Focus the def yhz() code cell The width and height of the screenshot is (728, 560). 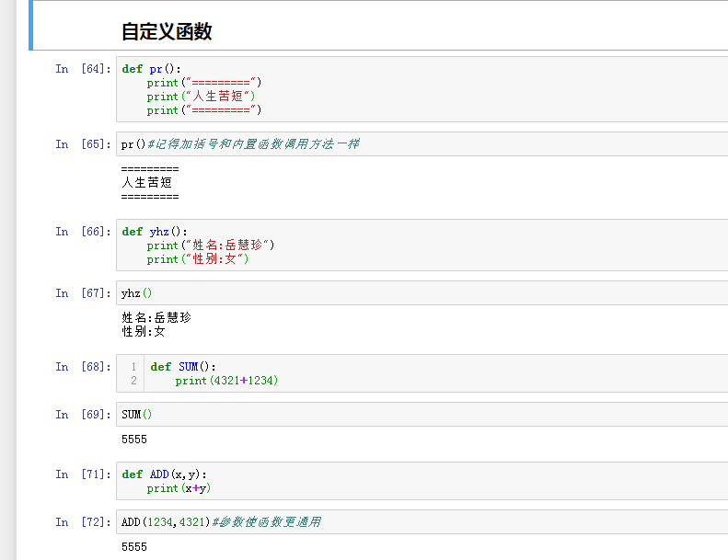click(414, 246)
